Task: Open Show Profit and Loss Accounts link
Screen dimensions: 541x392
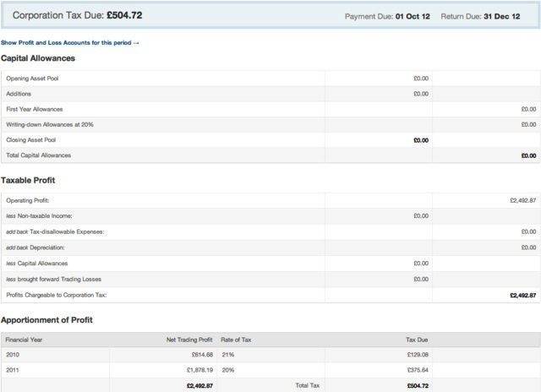Action: pos(69,42)
